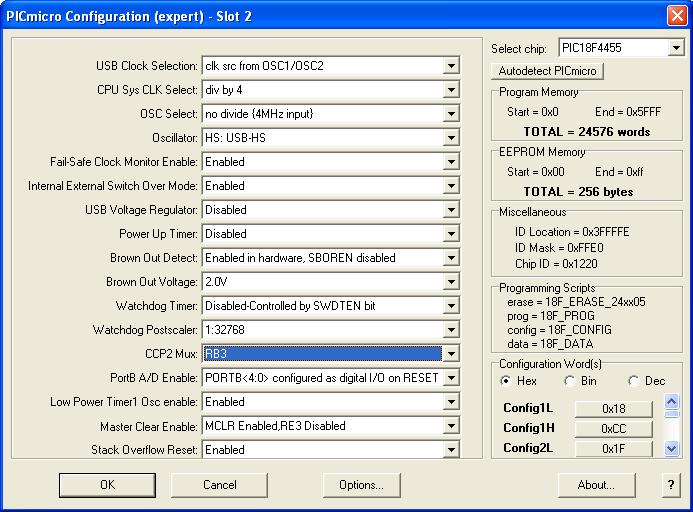Click the 'data = 18F_DATA' text
The image size is (693, 512).
click(550, 344)
